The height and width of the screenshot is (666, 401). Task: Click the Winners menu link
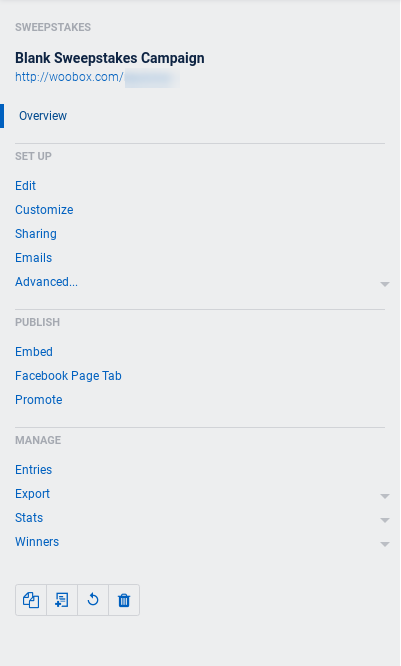coord(37,542)
